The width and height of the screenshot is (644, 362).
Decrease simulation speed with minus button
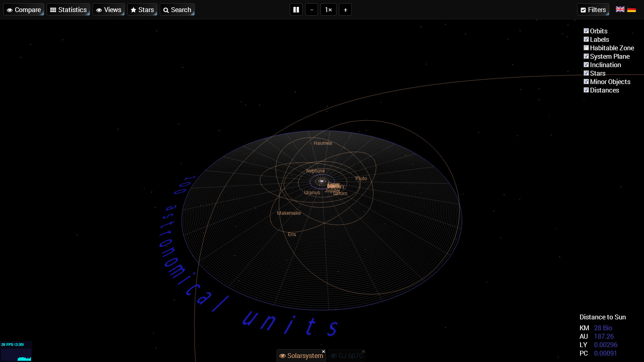pos(312,10)
